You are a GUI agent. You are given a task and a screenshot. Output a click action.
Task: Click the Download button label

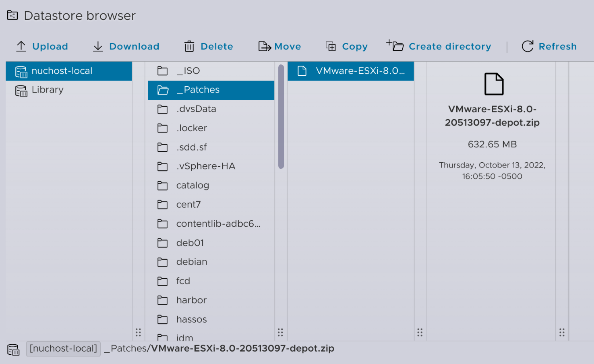(134, 47)
